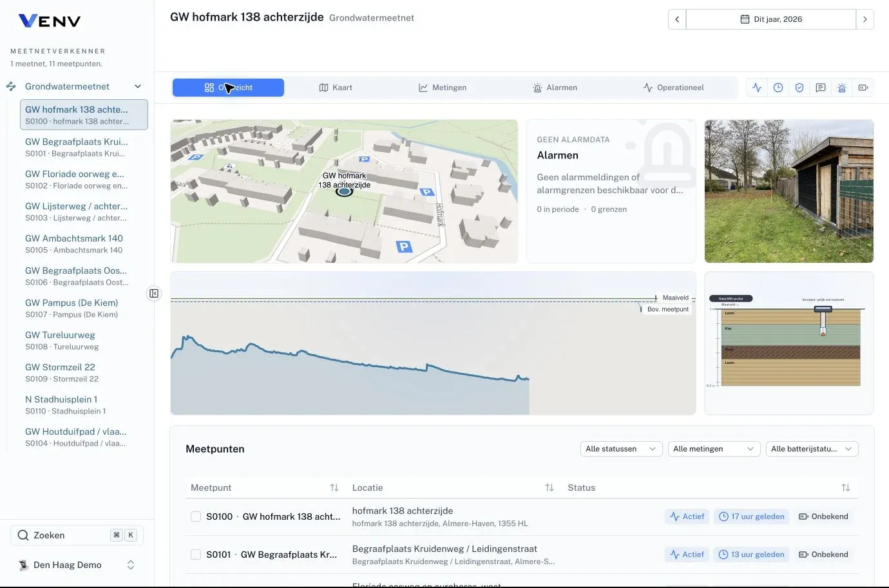Viewport: 889px width, 588px height.
Task: Click the Actief badge in the S0100 row
Action: click(x=687, y=517)
